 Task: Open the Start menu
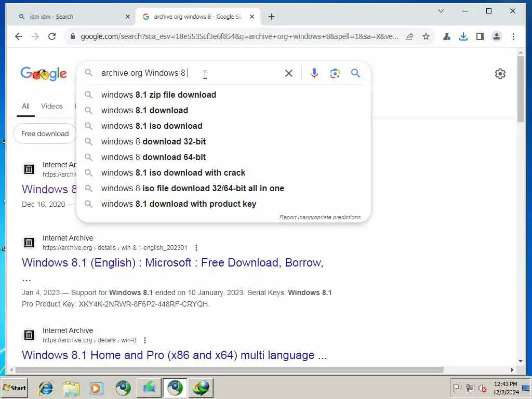14,388
